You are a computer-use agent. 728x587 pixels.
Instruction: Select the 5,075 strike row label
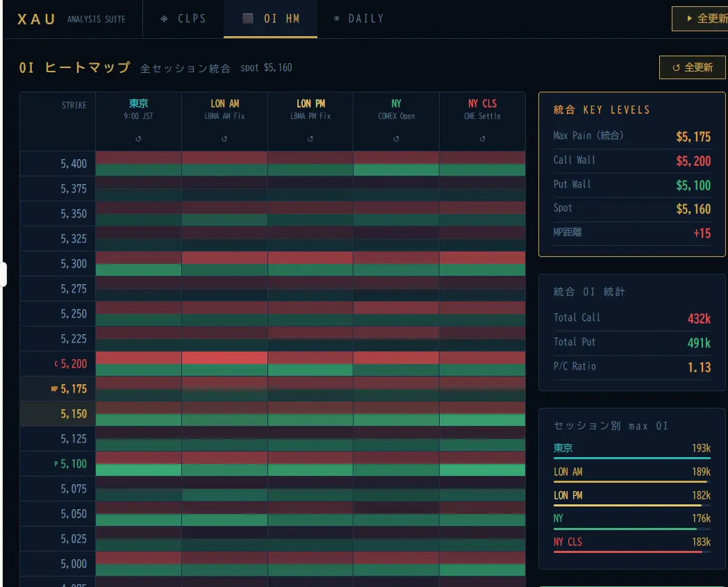pos(74,489)
